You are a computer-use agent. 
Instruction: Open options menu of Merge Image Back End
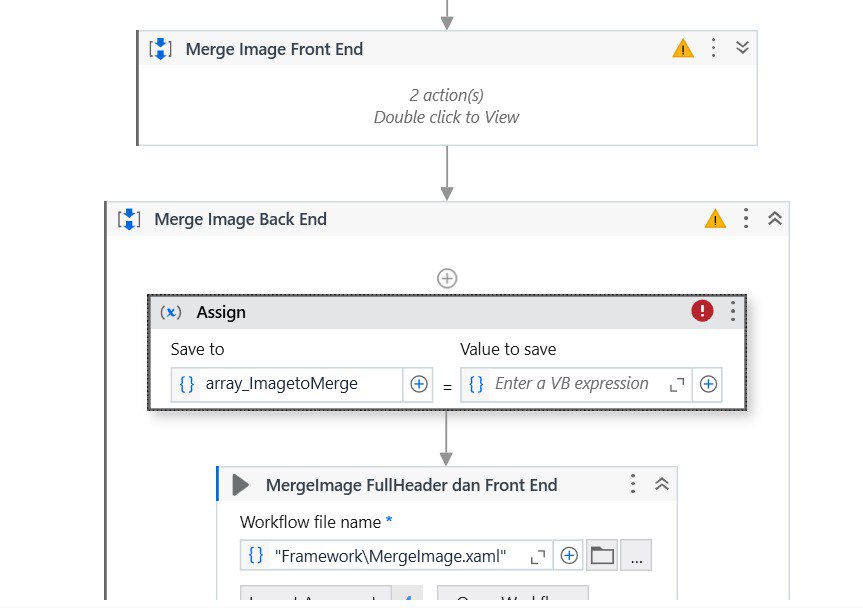coord(746,218)
